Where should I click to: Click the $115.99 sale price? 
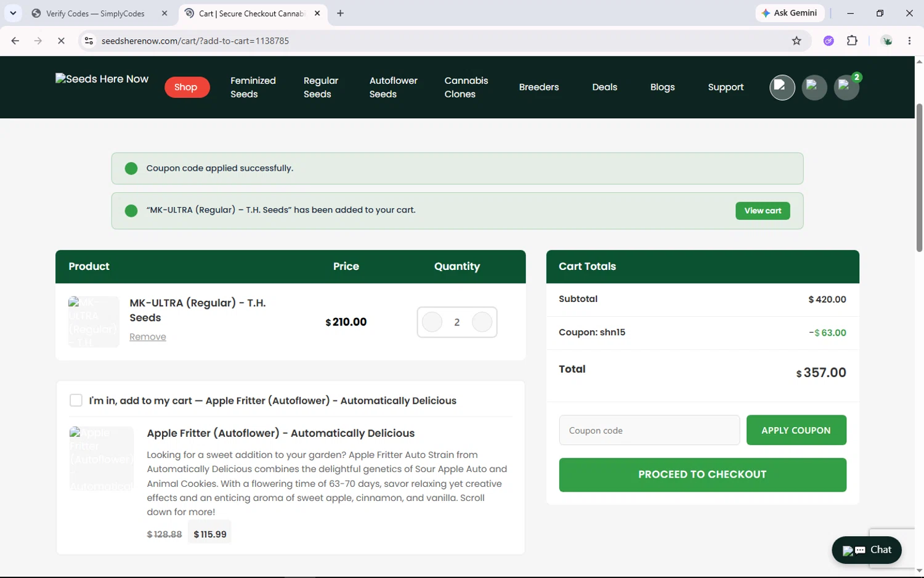209,534
